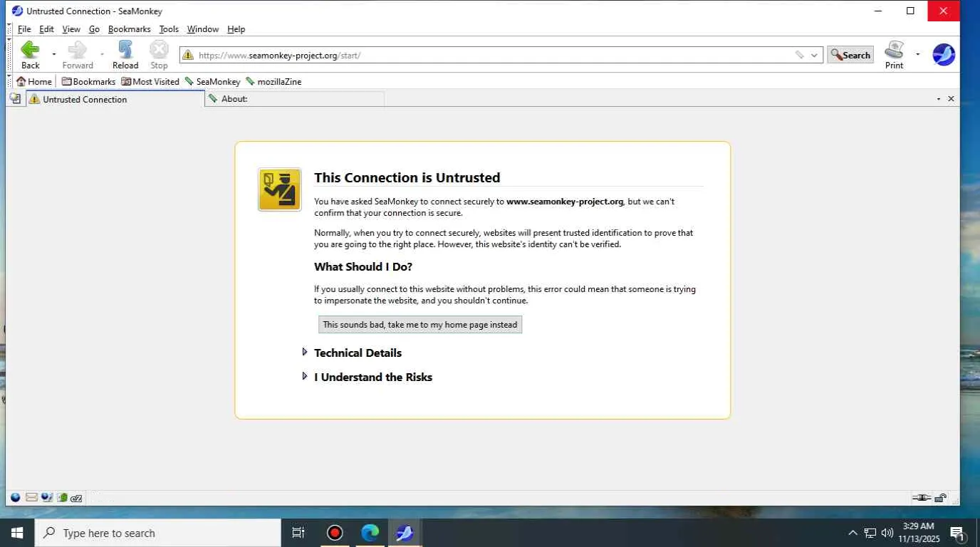Open the Help menu
980x547 pixels.
click(236, 29)
